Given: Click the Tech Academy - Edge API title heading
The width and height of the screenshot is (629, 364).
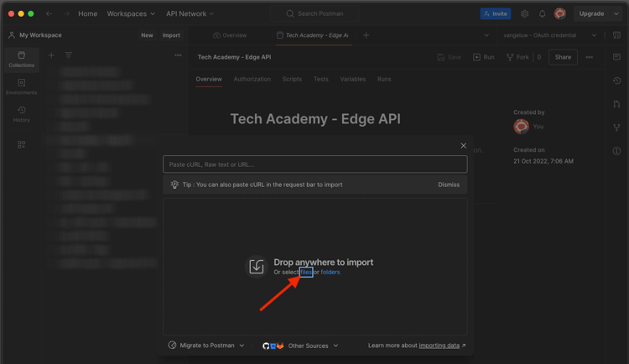Looking at the screenshot, I should 315,119.
